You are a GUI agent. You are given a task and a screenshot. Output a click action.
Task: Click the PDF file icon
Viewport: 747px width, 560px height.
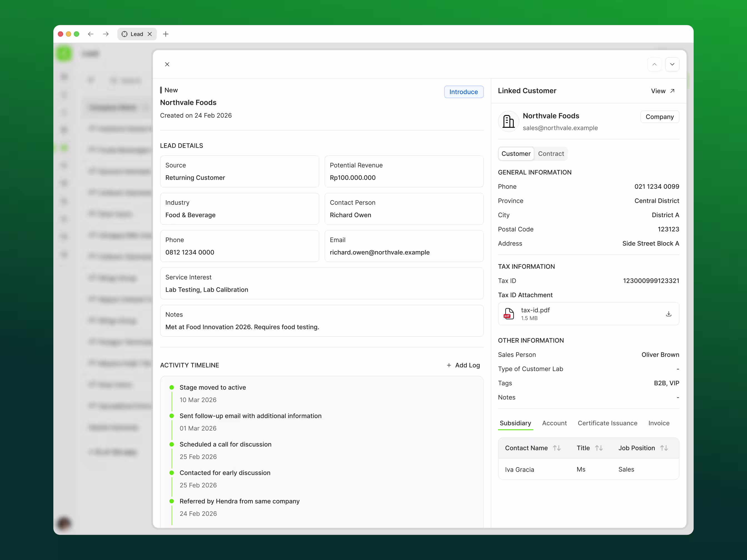pos(509,314)
